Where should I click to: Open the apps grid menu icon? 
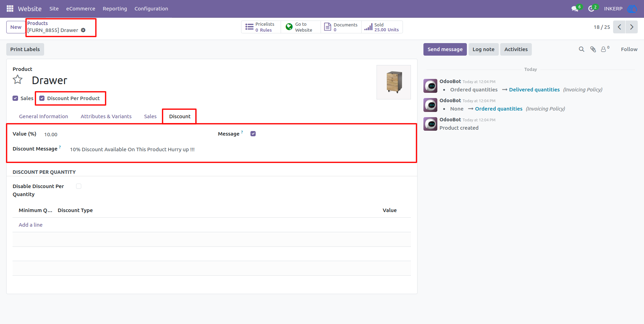click(10, 8)
